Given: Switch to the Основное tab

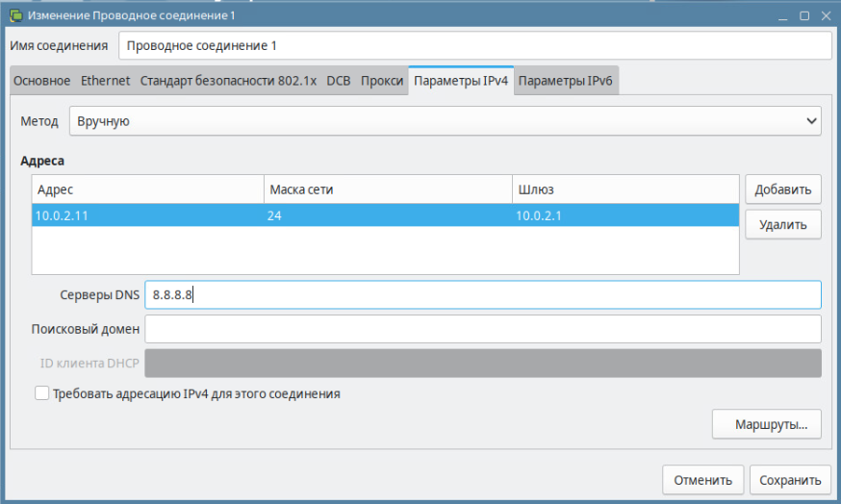Looking at the screenshot, I should click(x=41, y=81).
